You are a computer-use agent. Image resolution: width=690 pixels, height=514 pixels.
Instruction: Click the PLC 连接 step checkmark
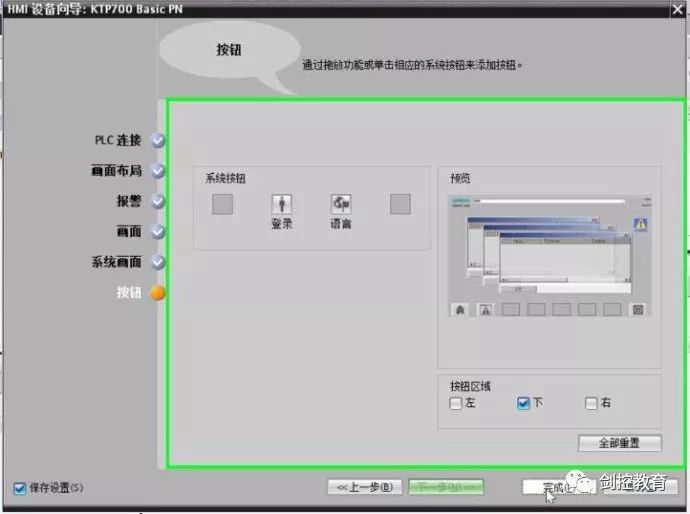158,140
